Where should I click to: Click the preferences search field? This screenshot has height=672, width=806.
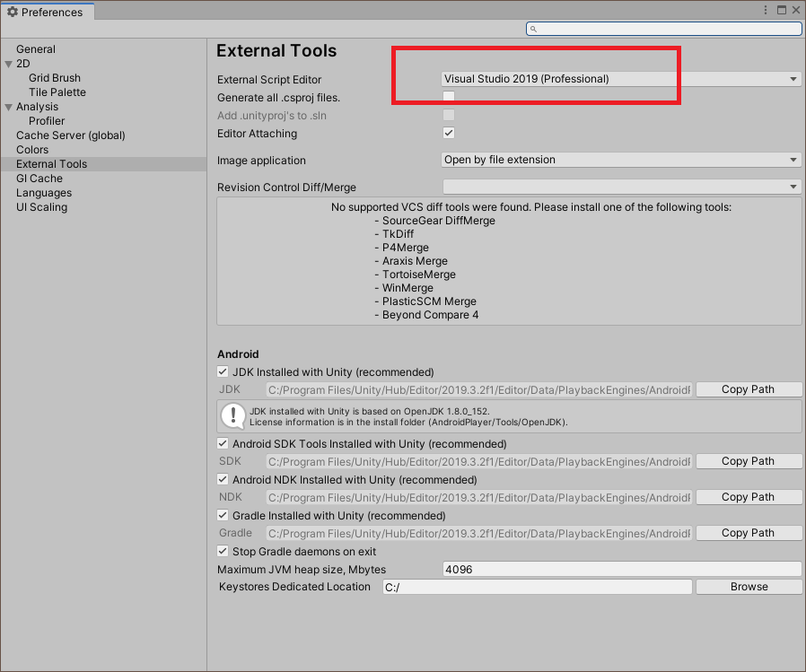(x=663, y=29)
